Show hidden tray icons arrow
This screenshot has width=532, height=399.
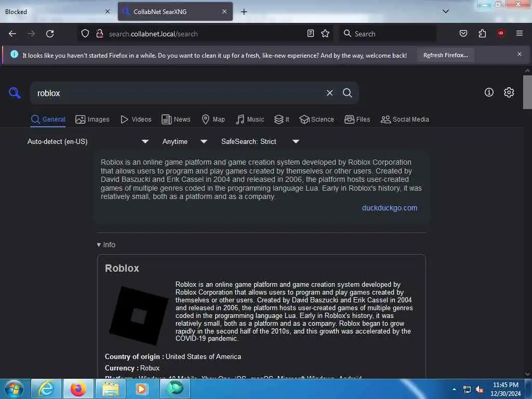pyautogui.click(x=454, y=389)
